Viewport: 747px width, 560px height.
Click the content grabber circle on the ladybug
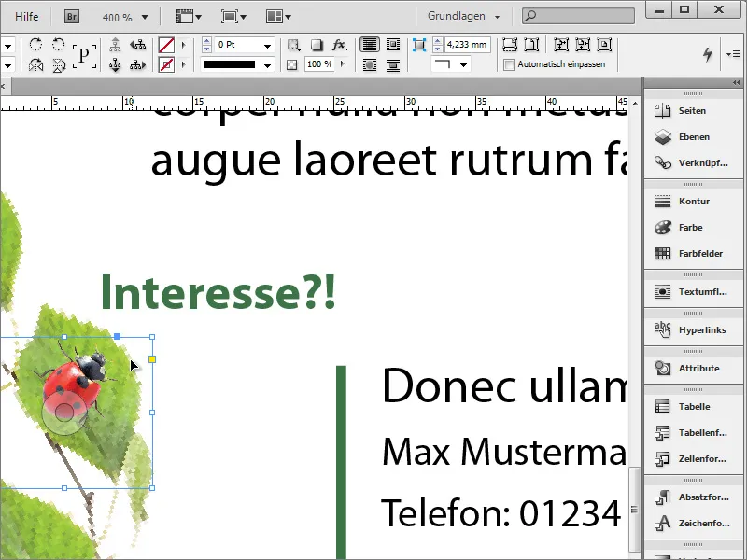[64, 413]
